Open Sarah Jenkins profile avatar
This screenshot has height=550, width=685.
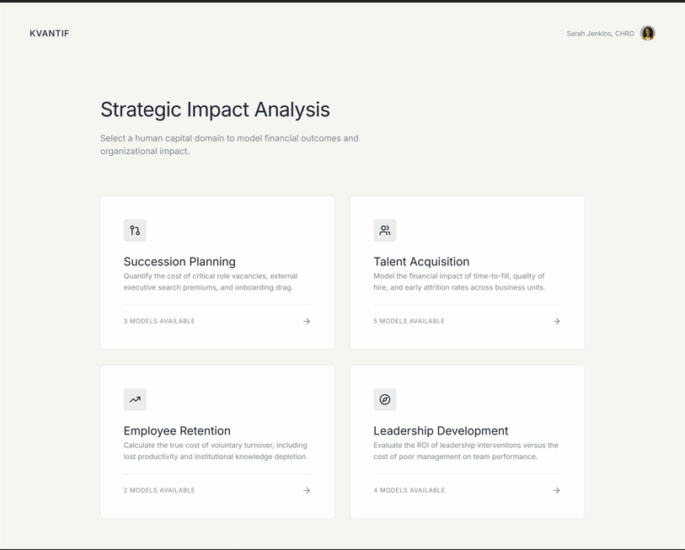(648, 33)
